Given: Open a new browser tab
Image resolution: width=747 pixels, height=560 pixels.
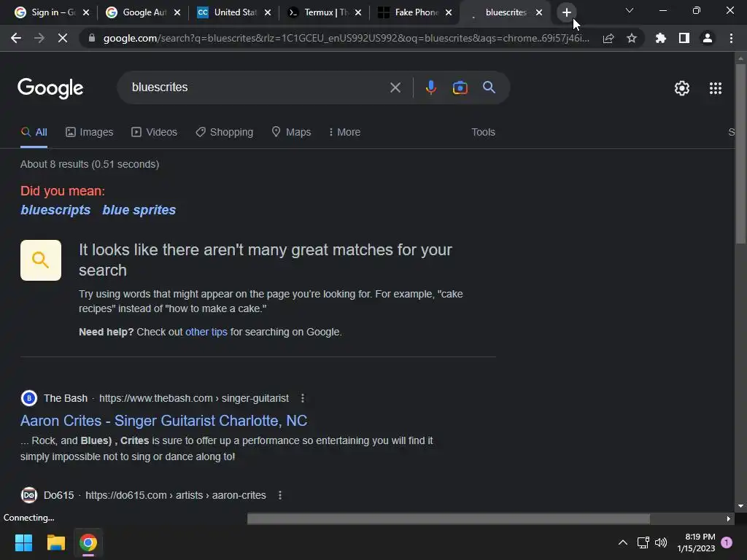Looking at the screenshot, I should 566,12.
